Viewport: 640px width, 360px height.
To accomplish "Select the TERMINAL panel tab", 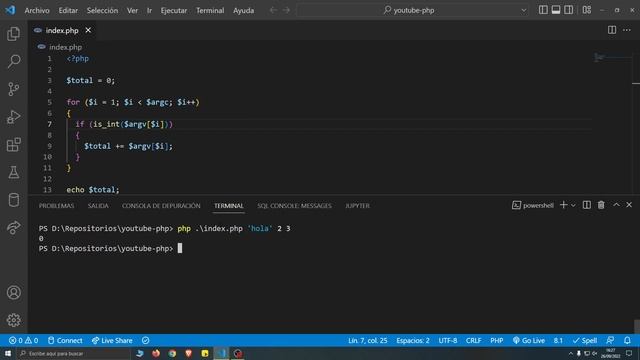I will (x=229, y=206).
